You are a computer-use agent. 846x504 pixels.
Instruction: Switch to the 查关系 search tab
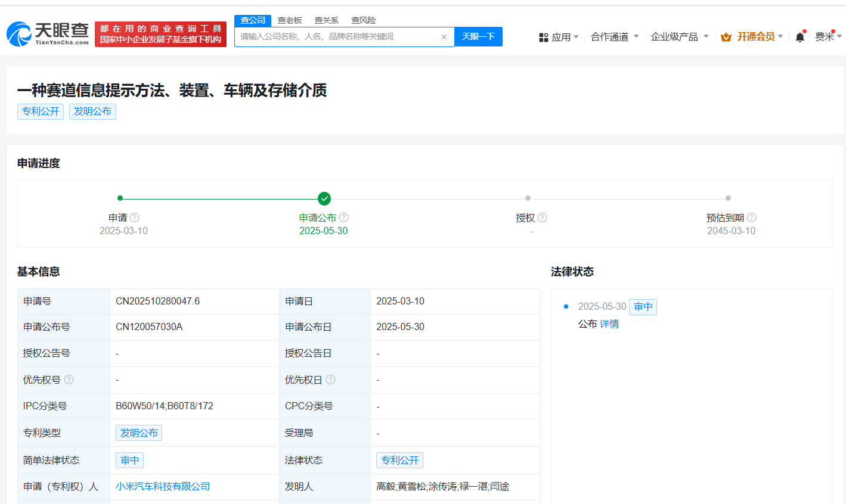coord(327,20)
